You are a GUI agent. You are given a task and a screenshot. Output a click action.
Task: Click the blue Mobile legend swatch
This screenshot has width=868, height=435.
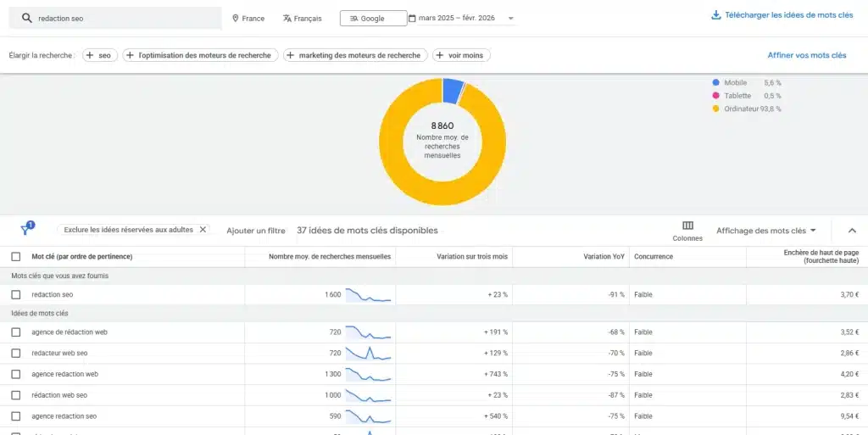click(x=715, y=82)
